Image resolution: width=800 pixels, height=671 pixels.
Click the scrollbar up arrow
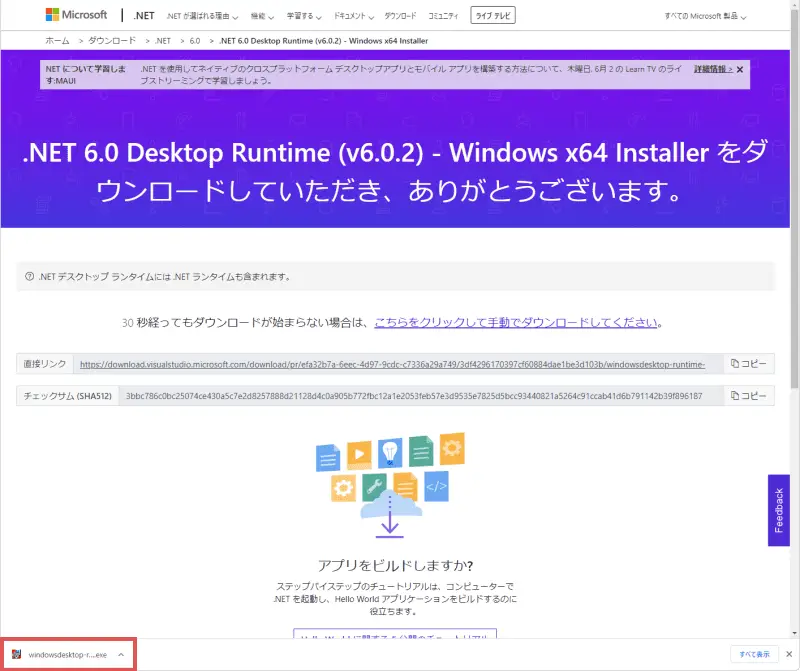coord(794,4)
